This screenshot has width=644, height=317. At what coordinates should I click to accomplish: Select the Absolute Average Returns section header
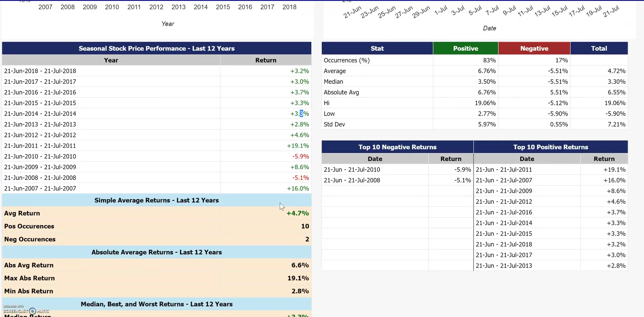point(156,252)
